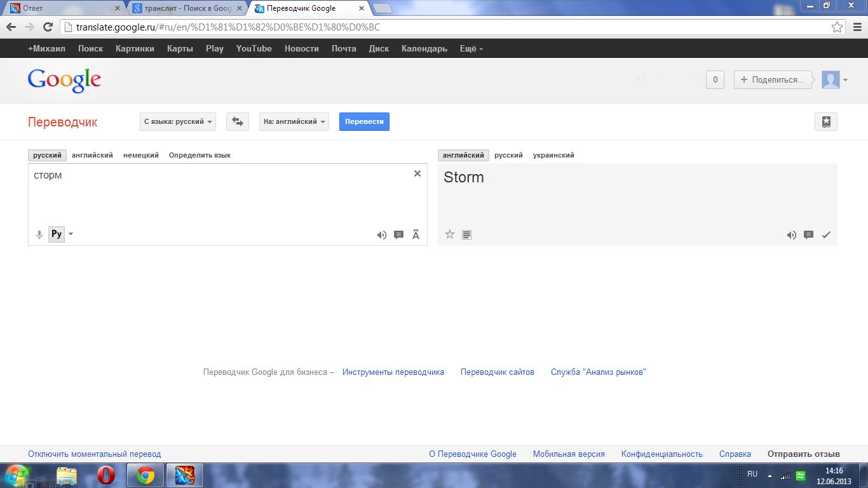Switch to the Ответ browser tab
Image resolution: width=868 pixels, height=488 pixels.
64,8
